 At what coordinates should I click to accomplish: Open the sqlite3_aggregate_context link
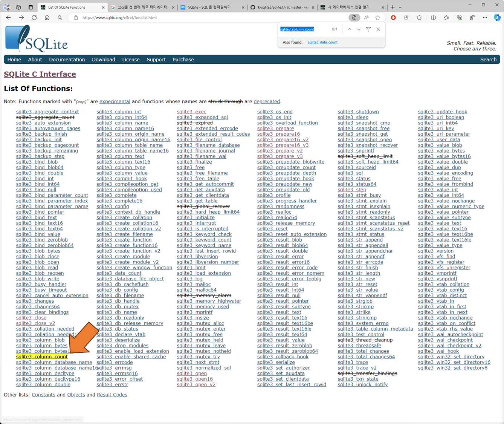pyautogui.click(x=47, y=112)
